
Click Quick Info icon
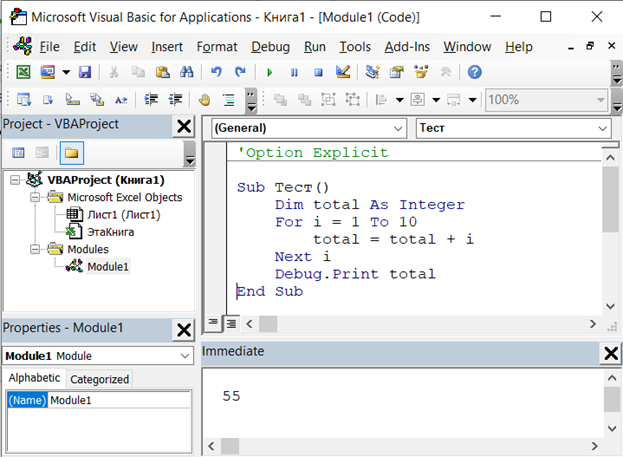[72, 99]
